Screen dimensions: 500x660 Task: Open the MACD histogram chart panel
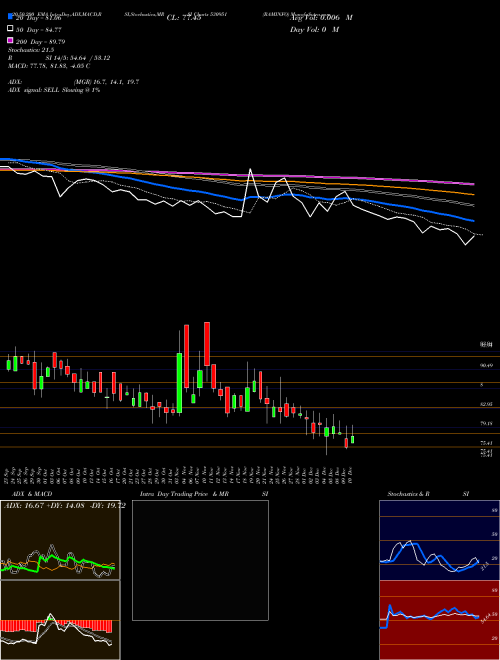point(60,620)
